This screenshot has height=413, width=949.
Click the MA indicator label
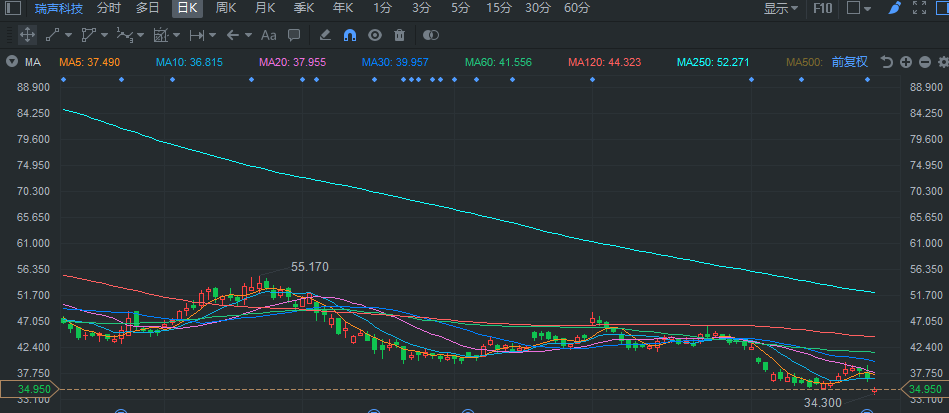[x=33, y=62]
